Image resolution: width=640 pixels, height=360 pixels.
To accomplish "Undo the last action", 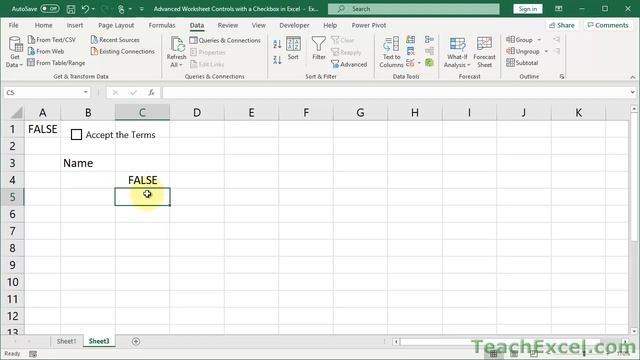I will [85, 9].
